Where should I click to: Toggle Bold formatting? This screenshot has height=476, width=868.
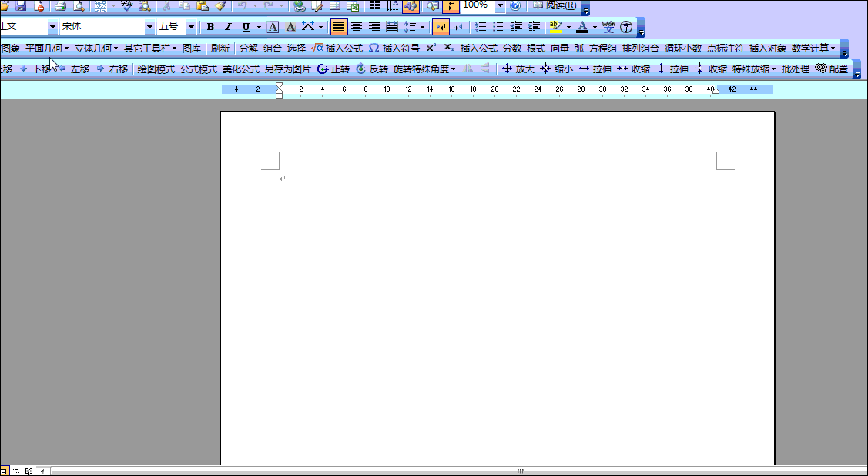tap(210, 26)
